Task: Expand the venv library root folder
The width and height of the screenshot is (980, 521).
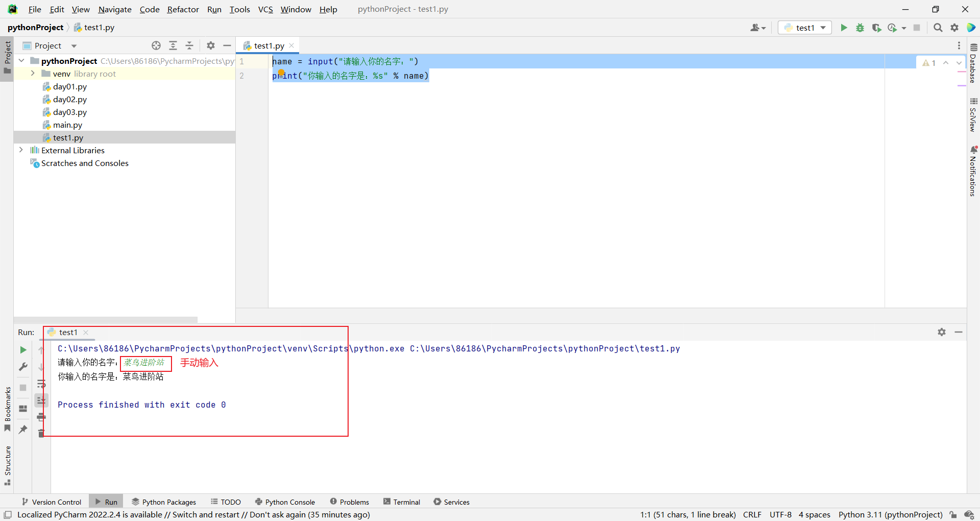Action: [x=33, y=74]
